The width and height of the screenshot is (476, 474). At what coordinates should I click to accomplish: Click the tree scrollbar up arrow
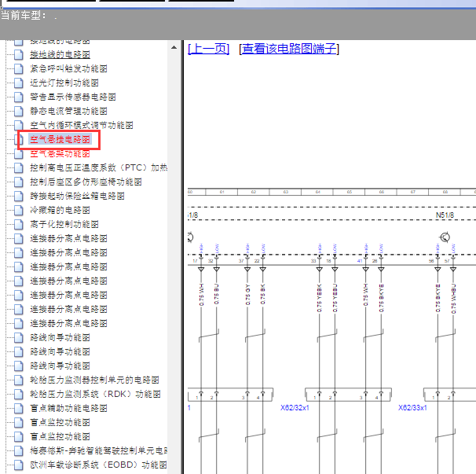click(x=174, y=47)
